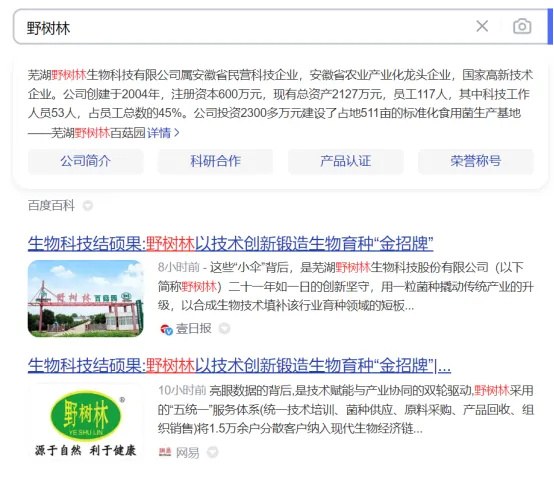Click the shield icon beside 网易
The image size is (554, 482).
coord(212,452)
